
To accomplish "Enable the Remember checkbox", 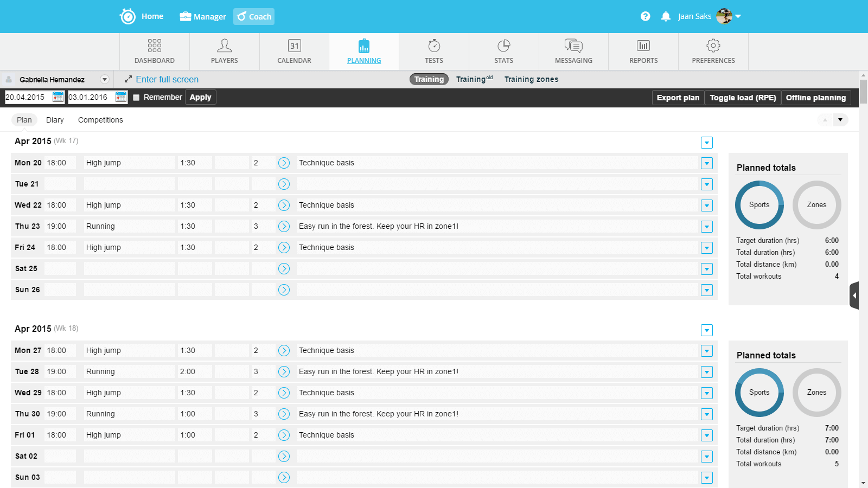I will 136,98.
